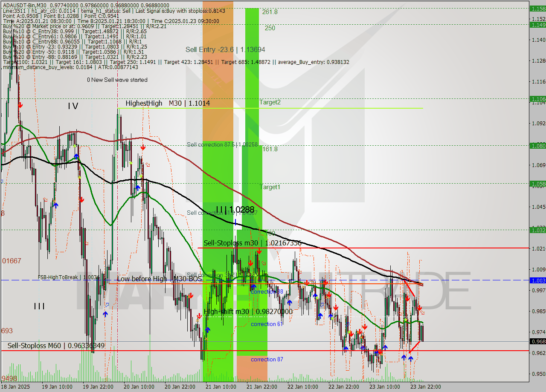Click the 'High-shift m30 | 0.98270000' label
Viewport: 546px width, 392px height.
pyautogui.click(x=248, y=311)
